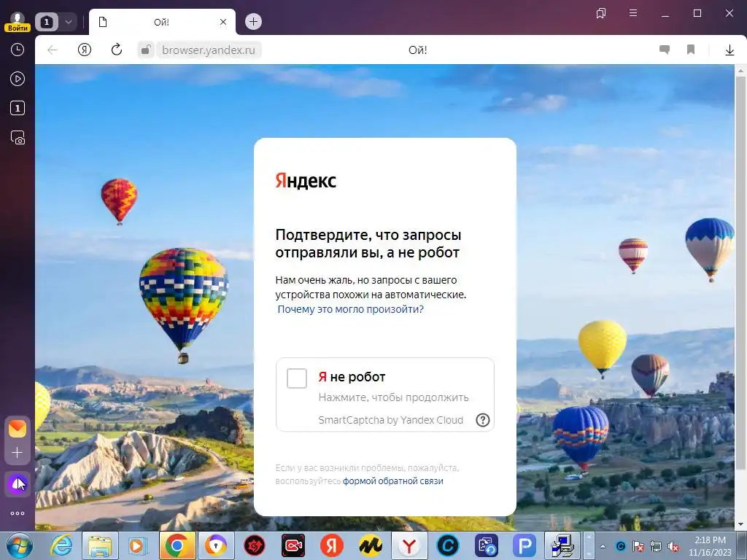Add a sidebar app with plus
Screen dimensions: 747x560
point(18,452)
